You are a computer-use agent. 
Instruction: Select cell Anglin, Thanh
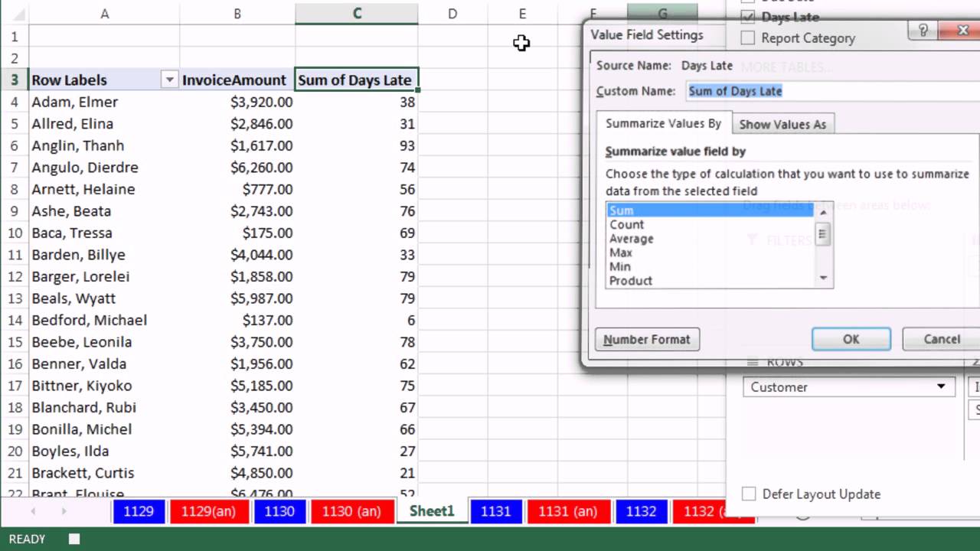pos(104,145)
